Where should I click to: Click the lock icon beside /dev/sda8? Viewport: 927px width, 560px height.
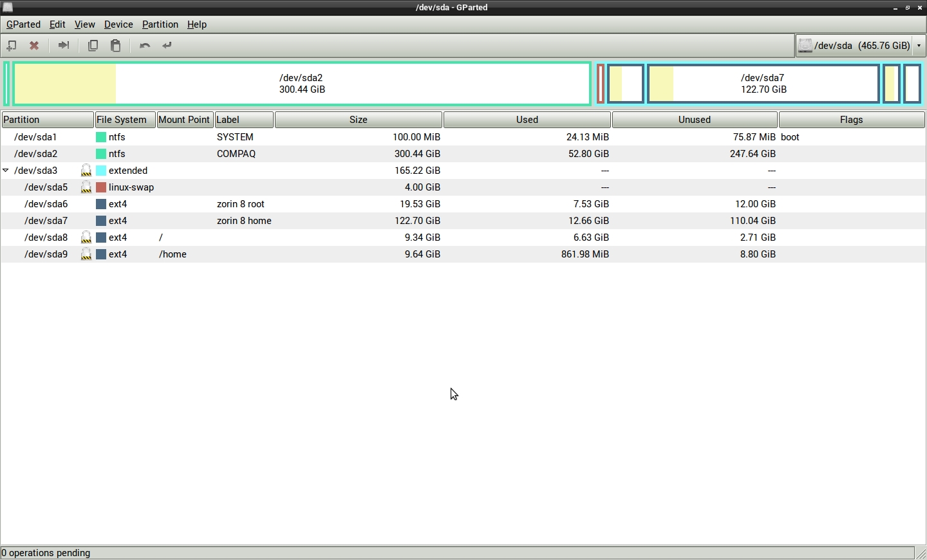86,238
